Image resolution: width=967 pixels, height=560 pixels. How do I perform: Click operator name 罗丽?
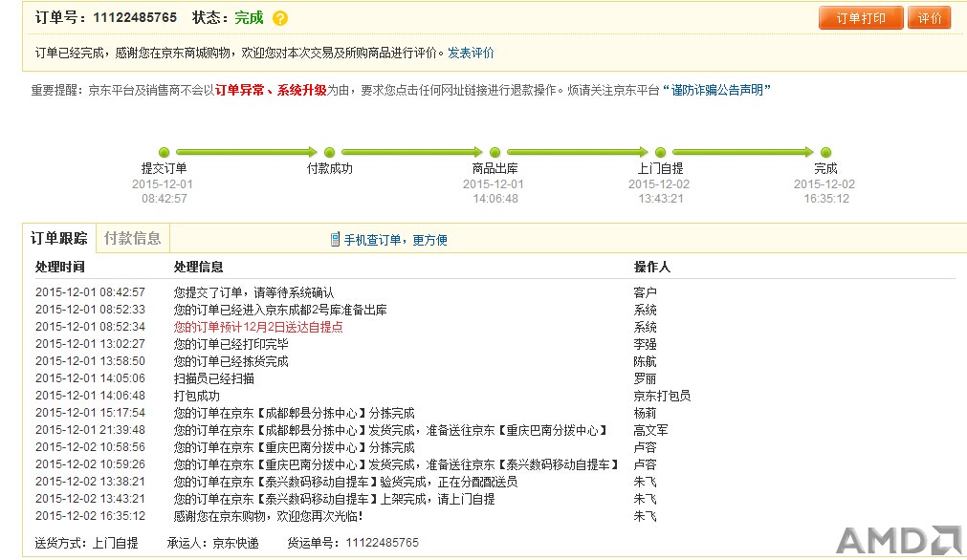645,378
